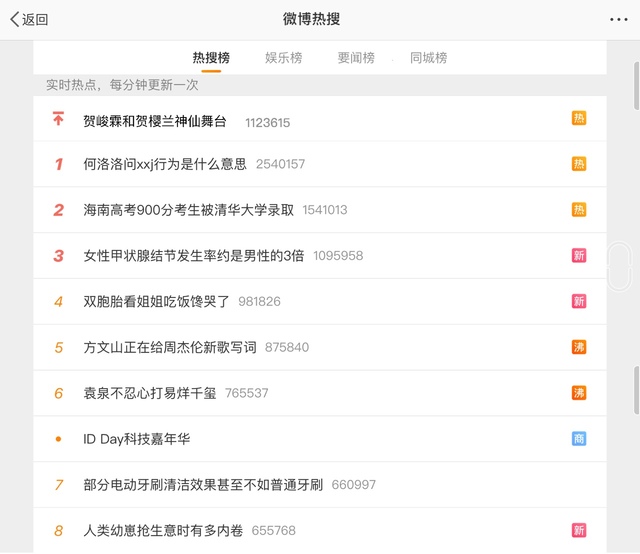Open topic 部分电动牙刷清洁效果甚至不如普通牙刷
Image resolution: width=640 pixels, height=554 pixels.
click(x=203, y=485)
